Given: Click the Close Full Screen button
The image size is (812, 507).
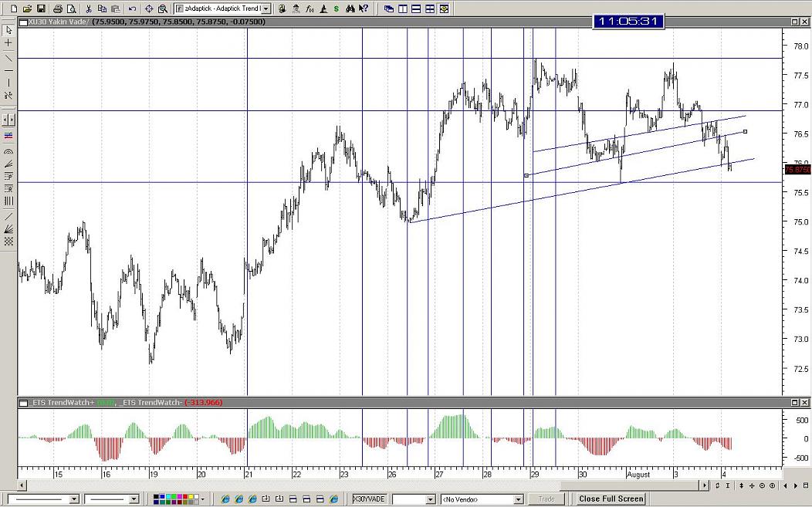Looking at the screenshot, I should [611, 499].
